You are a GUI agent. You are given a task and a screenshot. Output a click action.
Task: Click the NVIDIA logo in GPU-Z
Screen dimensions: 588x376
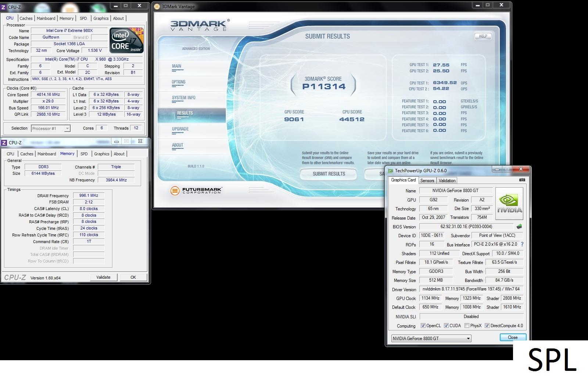[x=509, y=204]
